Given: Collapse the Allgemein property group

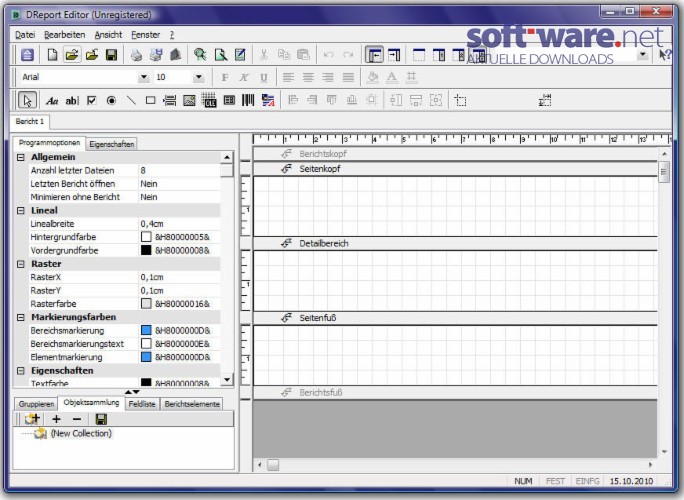Looking at the screenshot, I should [21, 157].
